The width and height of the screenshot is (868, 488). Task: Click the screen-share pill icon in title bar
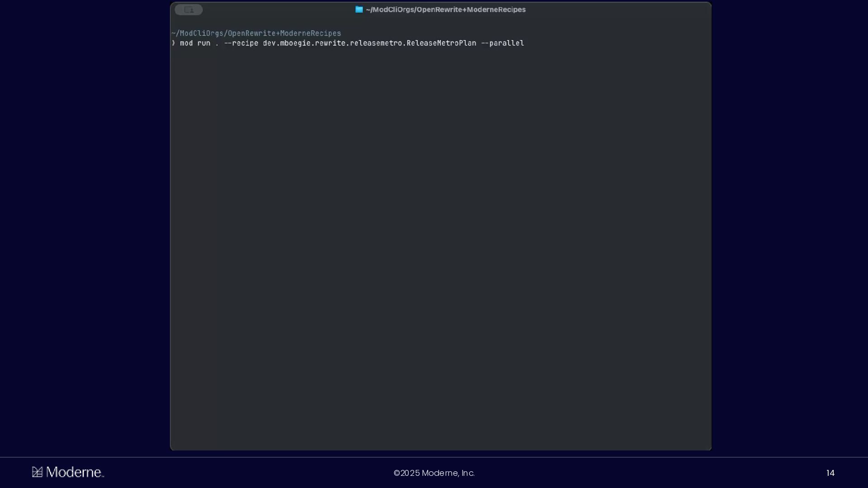(189, 9)
